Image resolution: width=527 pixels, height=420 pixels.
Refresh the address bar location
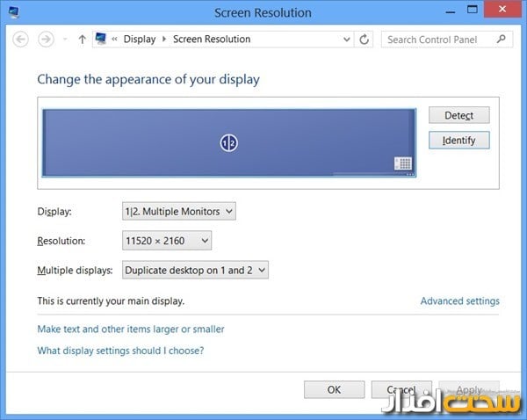365,40
